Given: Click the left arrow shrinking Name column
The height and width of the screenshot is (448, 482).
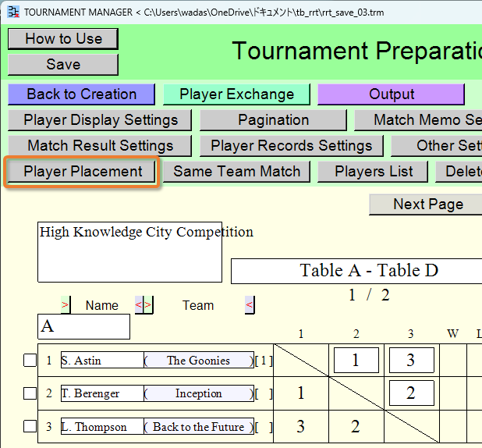Looking at the screenshot, I should pos(139,305).
